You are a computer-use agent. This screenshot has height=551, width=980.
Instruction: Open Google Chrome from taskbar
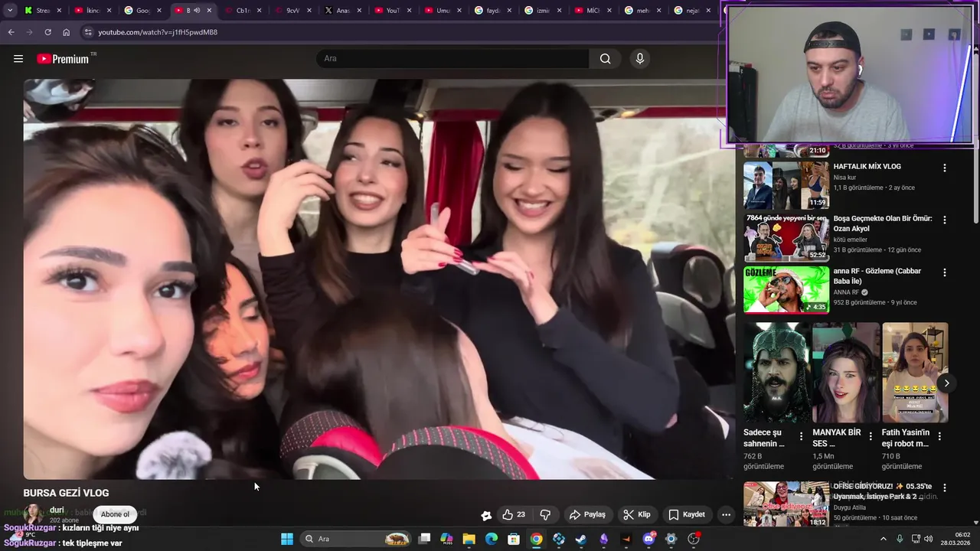[x=537, y=539]
